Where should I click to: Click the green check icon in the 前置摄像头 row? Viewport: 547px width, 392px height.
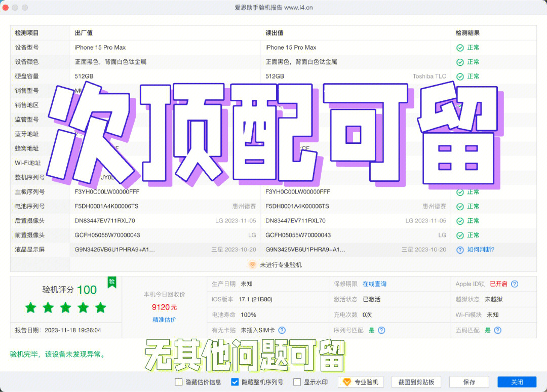pos(460,236)
